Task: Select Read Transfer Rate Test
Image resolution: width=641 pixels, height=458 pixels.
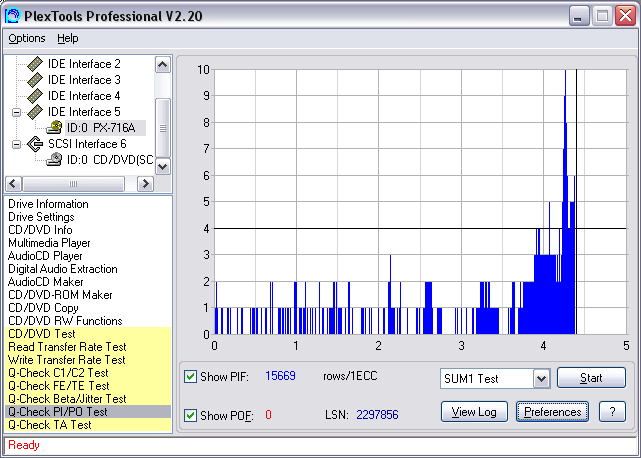Action: (x=88, y=347)
